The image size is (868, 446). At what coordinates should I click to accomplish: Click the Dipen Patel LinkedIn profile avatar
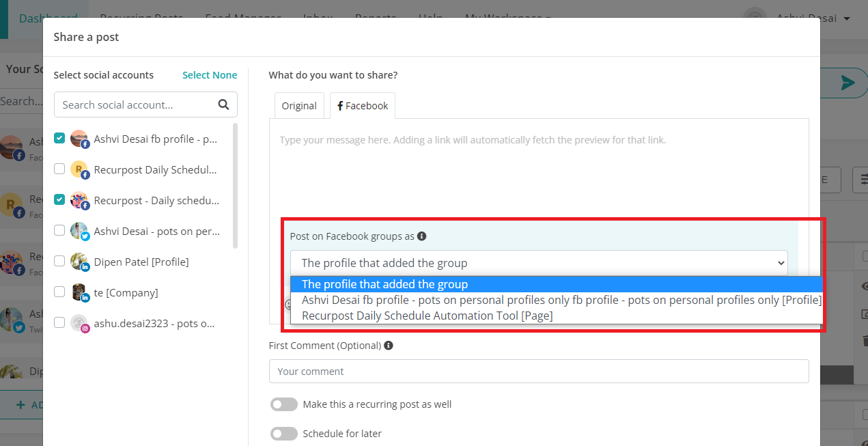[x=79, y=262]
